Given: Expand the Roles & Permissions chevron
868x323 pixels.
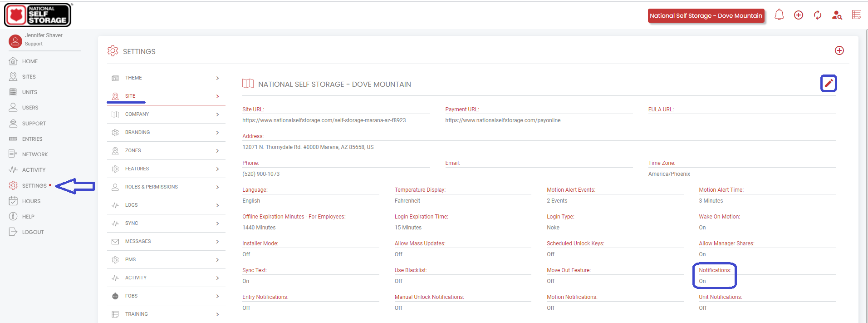Looking at the screenshot, I should [218, 187].
